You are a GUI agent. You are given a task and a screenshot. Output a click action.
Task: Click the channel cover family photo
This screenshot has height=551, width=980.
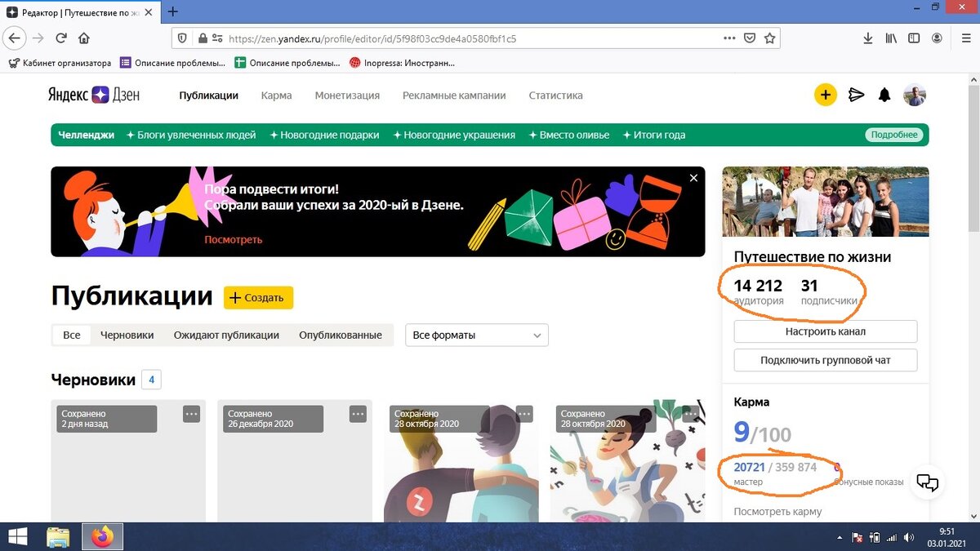coord(826,202)
